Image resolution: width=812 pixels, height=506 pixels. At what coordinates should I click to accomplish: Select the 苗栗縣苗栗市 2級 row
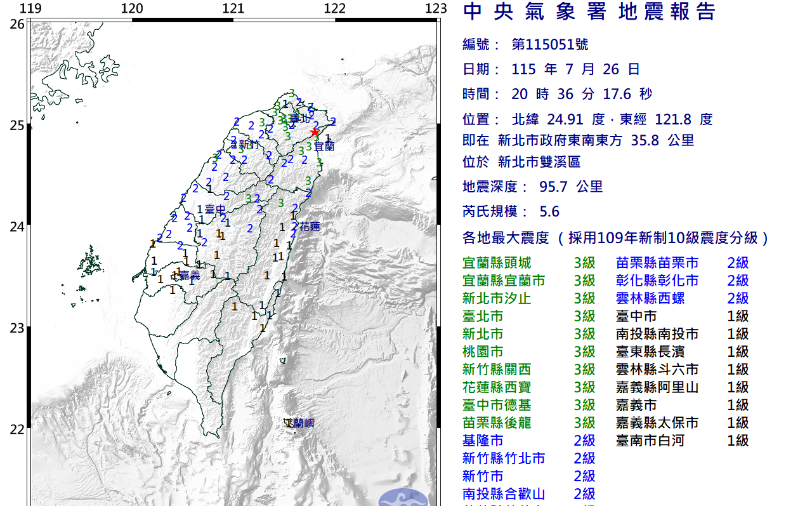point(683,263)
